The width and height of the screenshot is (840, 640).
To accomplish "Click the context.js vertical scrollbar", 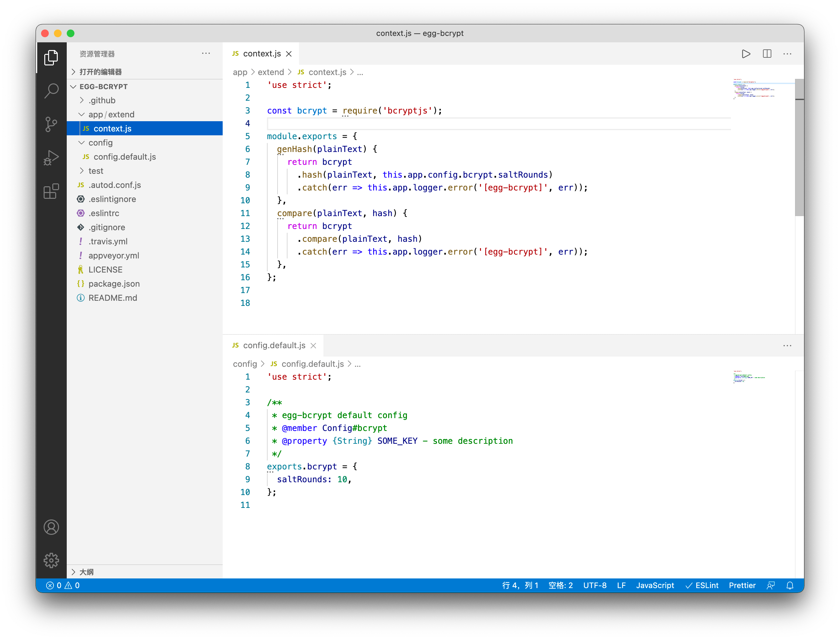I will pos(799,147).
